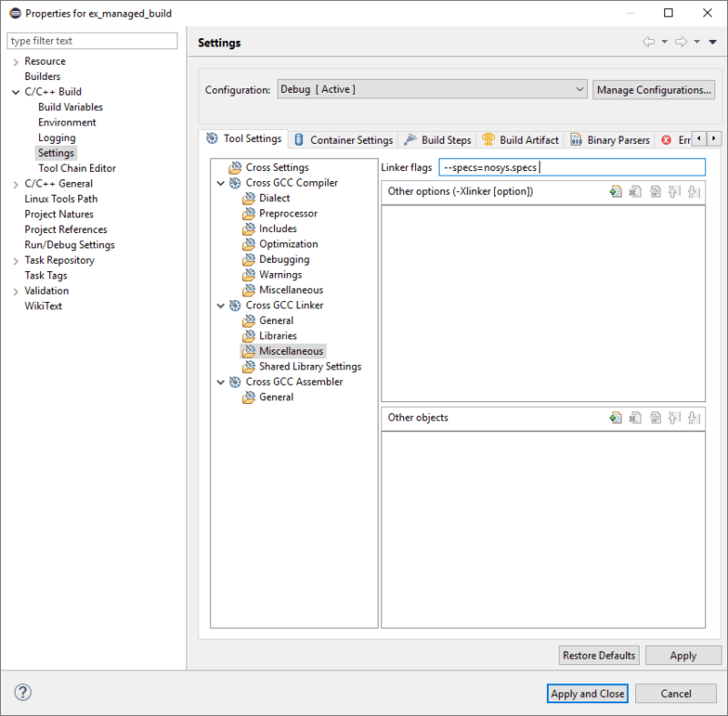Open Help via the question mark icon
The width and height of the screenshot is (728, 716).
tap(22, 692)
